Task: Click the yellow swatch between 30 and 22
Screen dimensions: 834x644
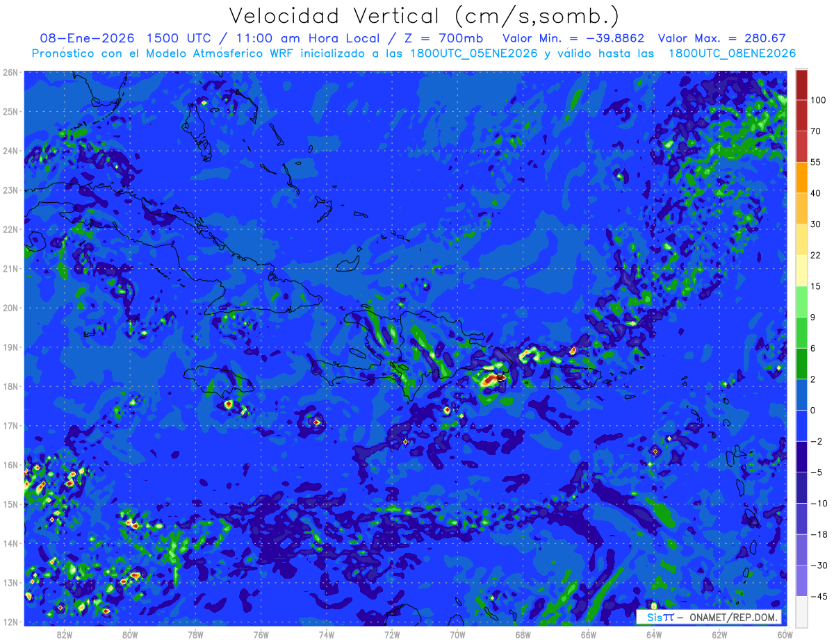Action: pyautogui.click(x=801, y=238)
